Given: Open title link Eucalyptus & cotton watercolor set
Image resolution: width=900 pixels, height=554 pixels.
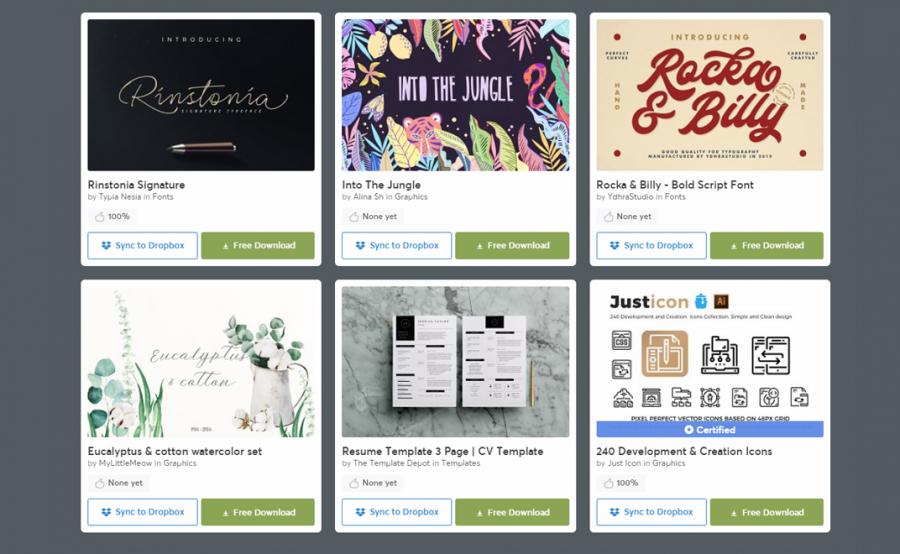Looking at the screenshot, I should point(174,451).
